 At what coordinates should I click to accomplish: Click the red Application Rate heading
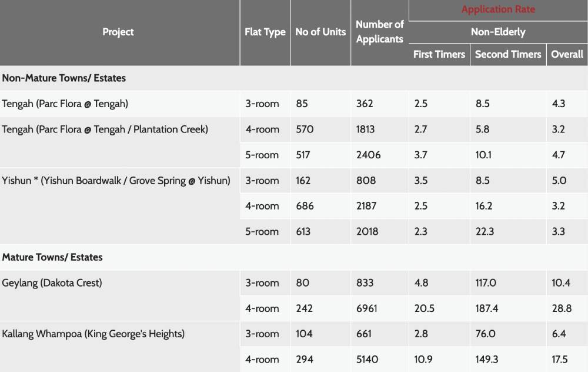click(498, 9)
